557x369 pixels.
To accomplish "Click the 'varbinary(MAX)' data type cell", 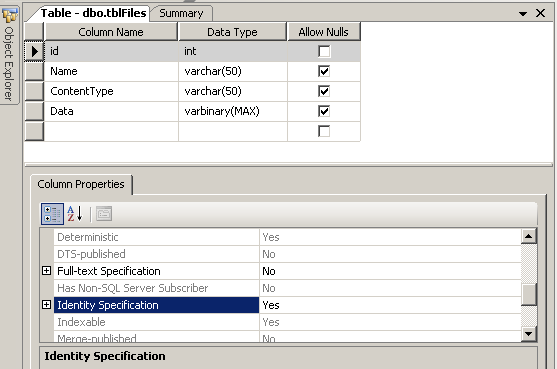I will point(233,111).
